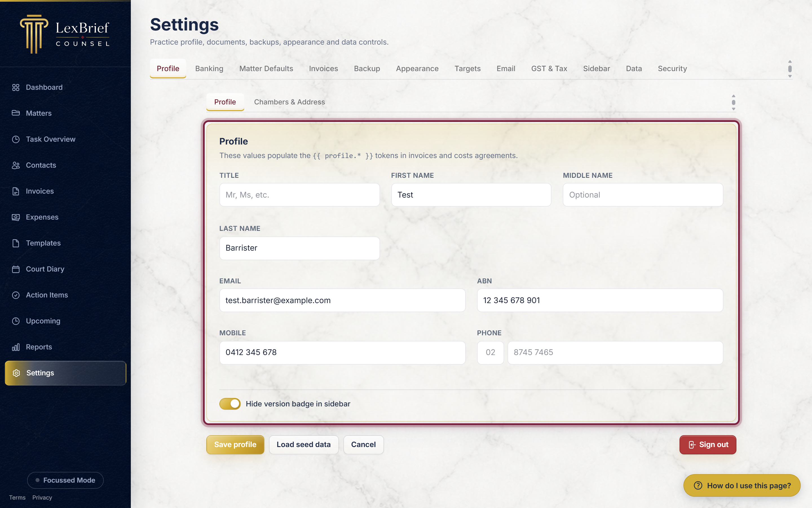Click the Phone number field
812x508 pixels.
tap(615, 352)
